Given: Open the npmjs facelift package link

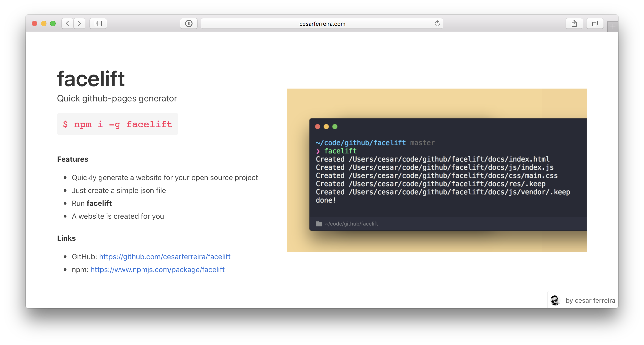Looking at the screenshot, I should pos(157,270).
